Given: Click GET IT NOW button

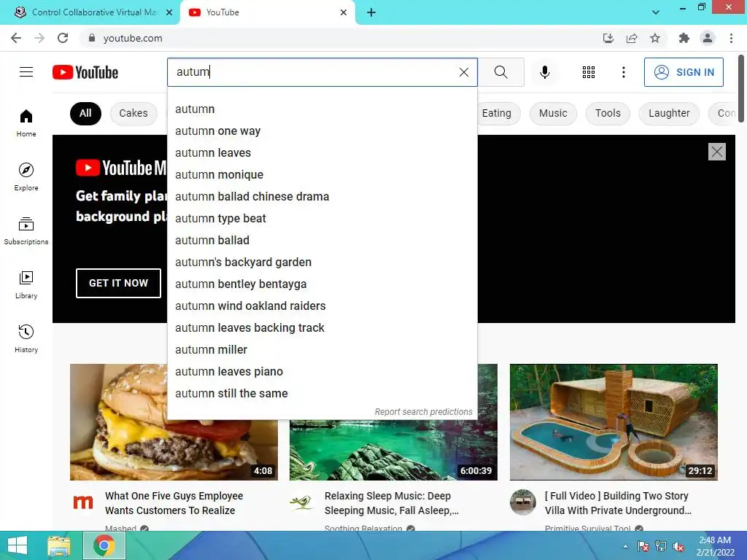Looking at the screenshot, I should pos(119,283).
